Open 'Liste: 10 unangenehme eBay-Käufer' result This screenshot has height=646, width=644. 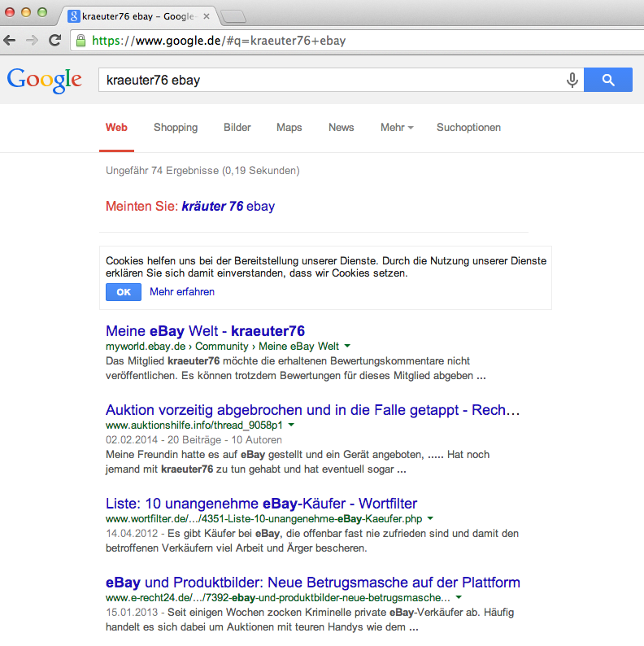tap(262, 504)
